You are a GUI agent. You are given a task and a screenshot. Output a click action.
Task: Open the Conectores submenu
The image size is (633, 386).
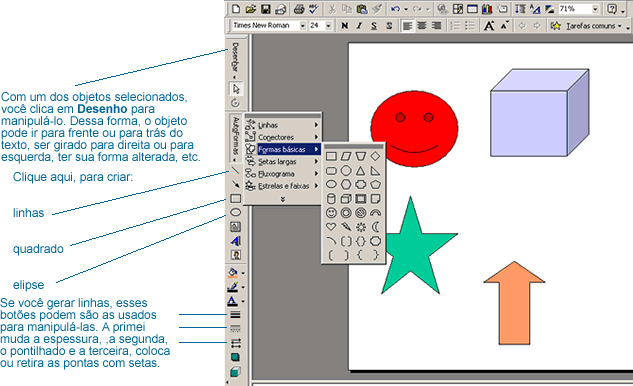283,137
